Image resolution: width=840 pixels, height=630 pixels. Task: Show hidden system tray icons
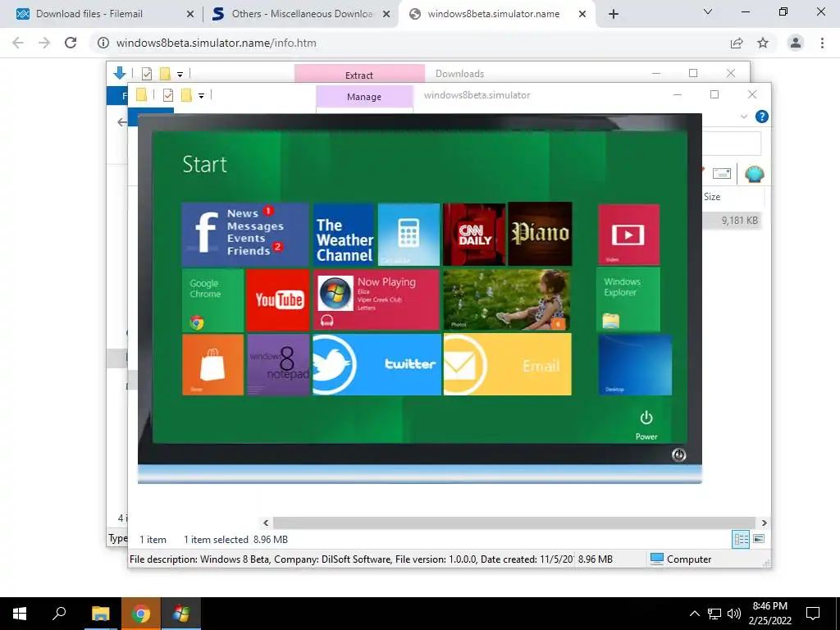[x=694, y=614]
